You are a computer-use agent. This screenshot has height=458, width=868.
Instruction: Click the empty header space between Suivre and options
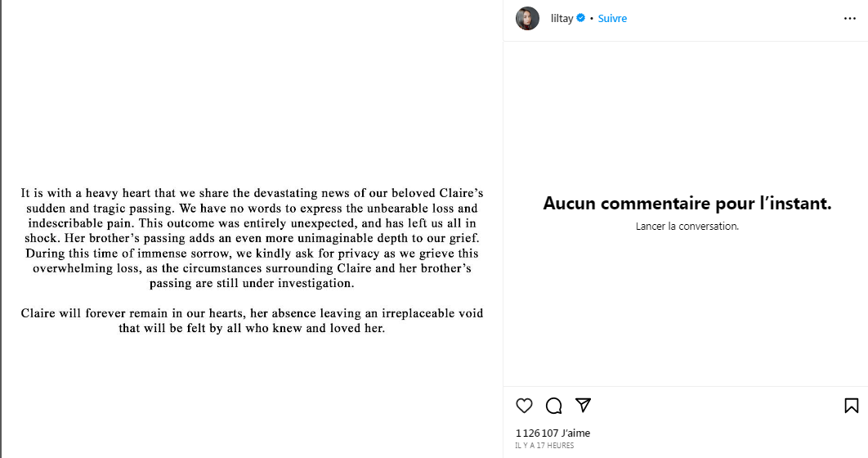pyautogui.click(x=736, y=18)
